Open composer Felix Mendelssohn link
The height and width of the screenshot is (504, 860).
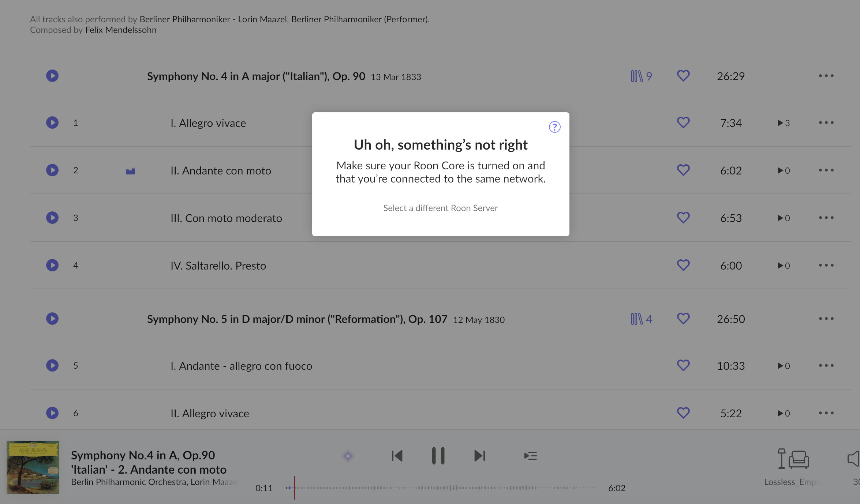tap(121, 30)
